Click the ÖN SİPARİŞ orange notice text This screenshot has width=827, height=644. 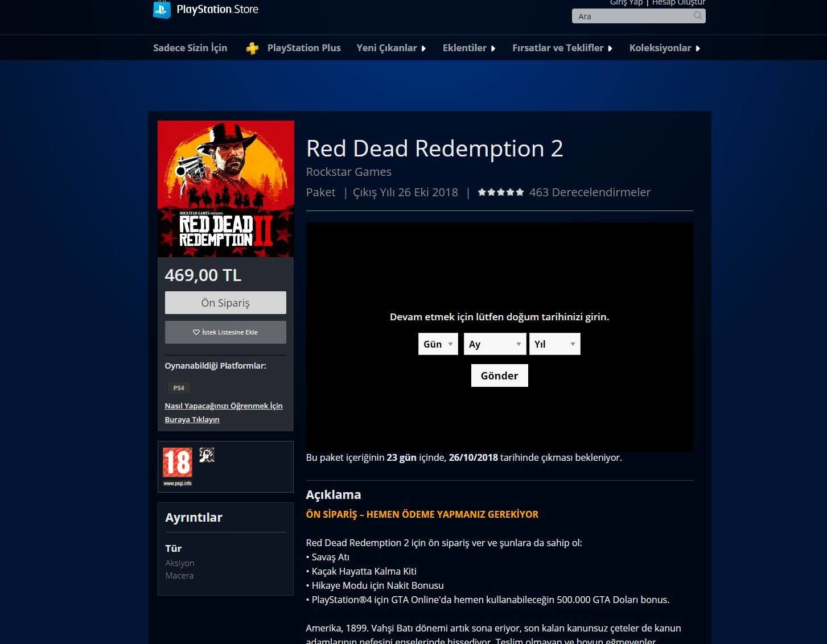(x=422, y=514)
